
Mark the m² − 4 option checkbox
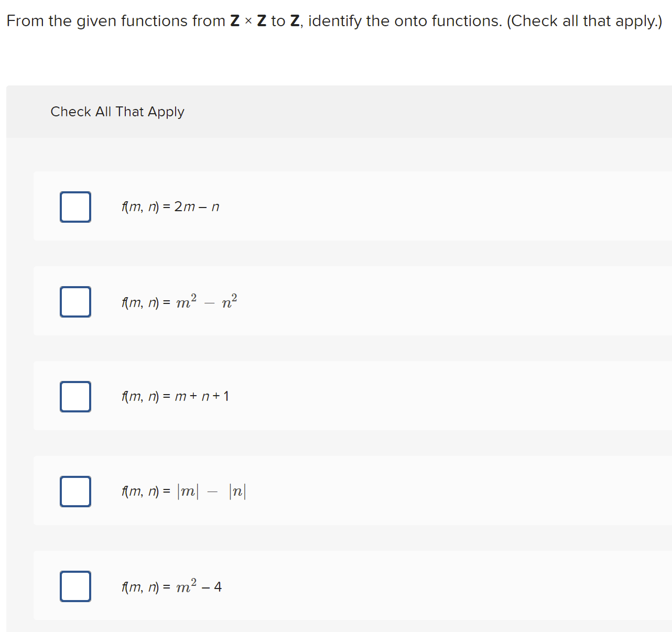pyautogui.click(x=75, y=586)
